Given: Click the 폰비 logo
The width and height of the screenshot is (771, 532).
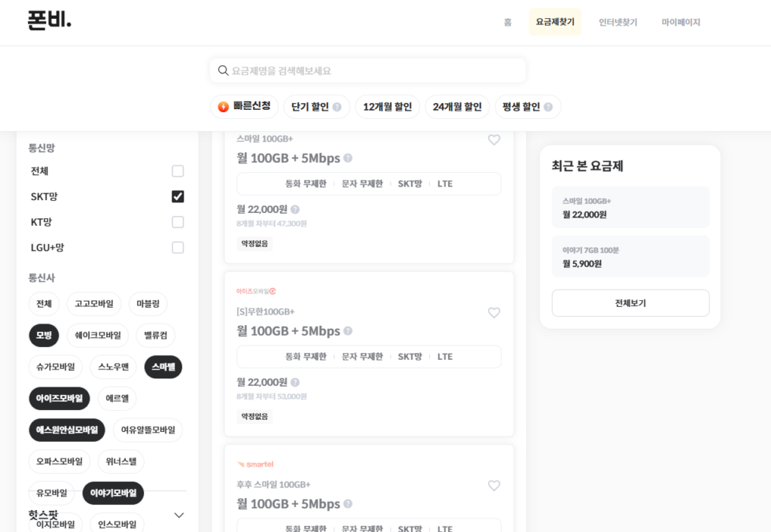Looking at the screenshot, I should 50,21.
